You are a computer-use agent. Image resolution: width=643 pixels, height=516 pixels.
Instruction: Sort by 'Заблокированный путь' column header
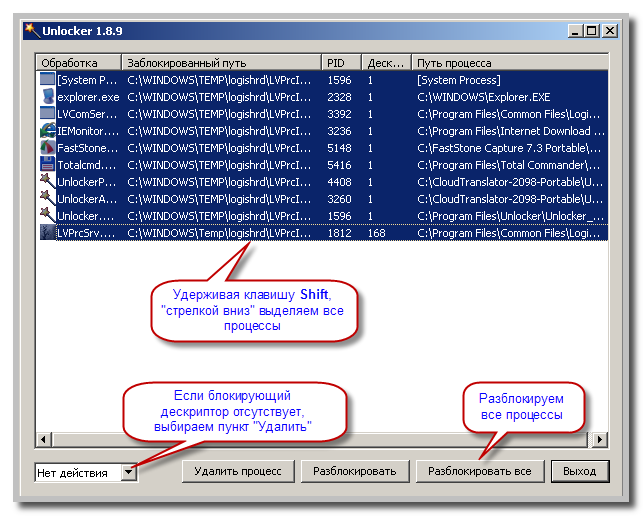click(x=221, y=63)
